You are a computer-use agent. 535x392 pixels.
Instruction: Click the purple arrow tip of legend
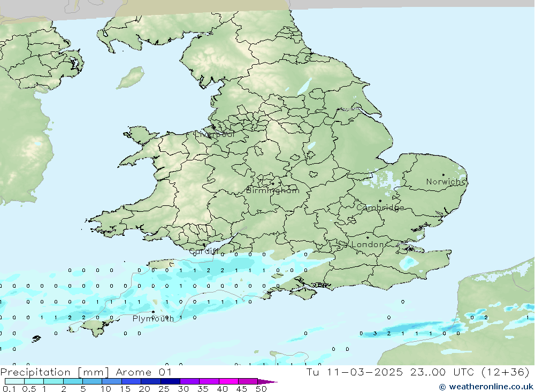267,382
